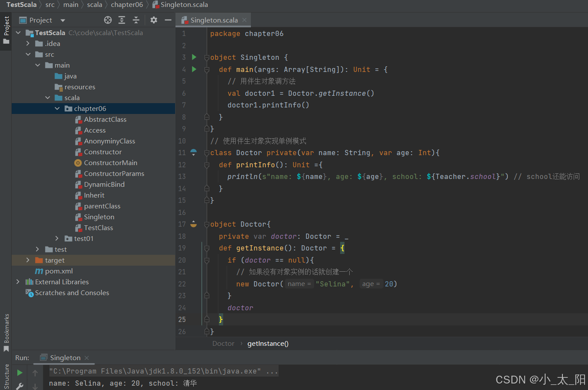The height and width of the screenshot is (390, 588).
Task: Collapse the scala folder in tree
Action: 48,98
